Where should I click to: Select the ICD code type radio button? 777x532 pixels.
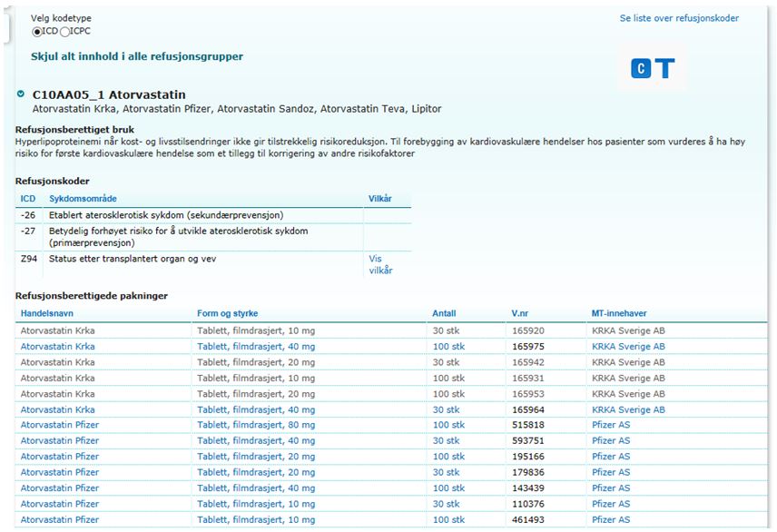pyautogui.click(x=37, y=32)
